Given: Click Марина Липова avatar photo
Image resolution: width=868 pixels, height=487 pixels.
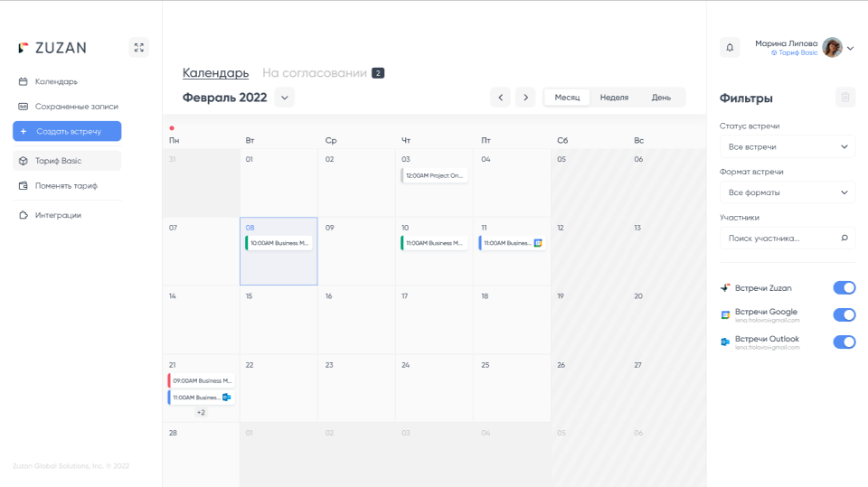Looking at the screenshot, I should click(x=832, y=48).
